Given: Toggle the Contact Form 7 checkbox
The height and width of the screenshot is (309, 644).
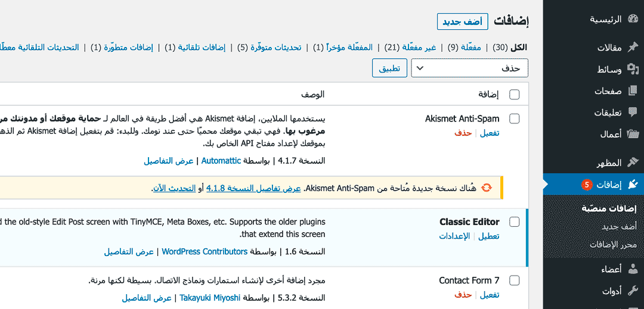Looking at the screenshot, I should click(x=515, y=280).
